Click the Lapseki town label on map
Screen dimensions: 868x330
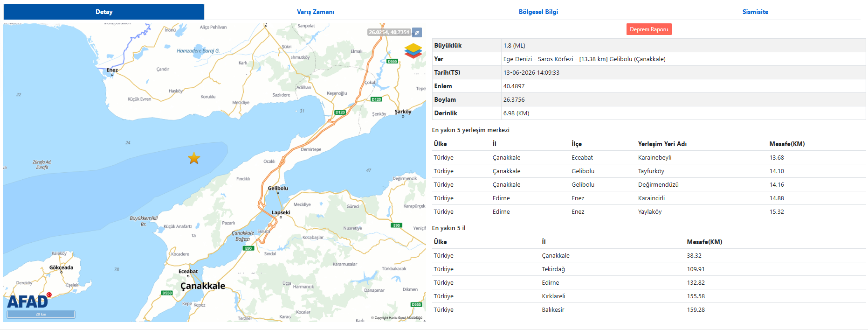click(x=281, y=212)
